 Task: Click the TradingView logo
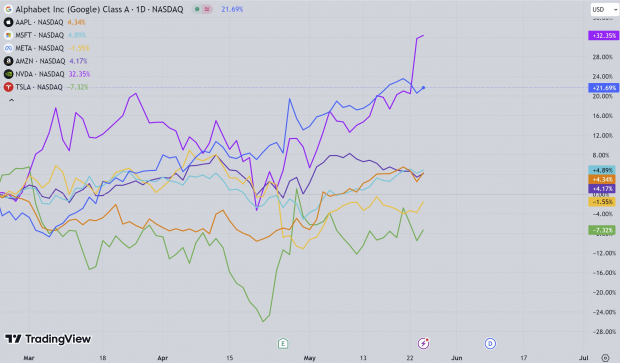pos(48,339)
